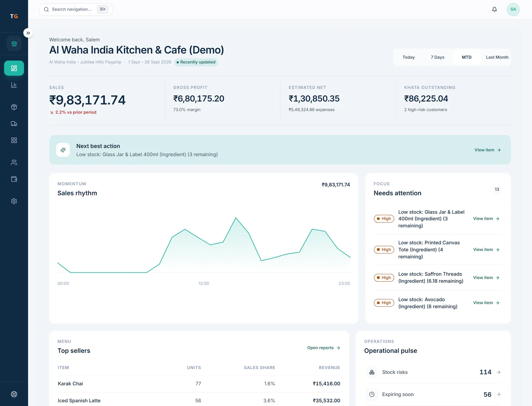Open the customers people icon
Viewport: 532px width, 406px height.
(x=14, y=162)
